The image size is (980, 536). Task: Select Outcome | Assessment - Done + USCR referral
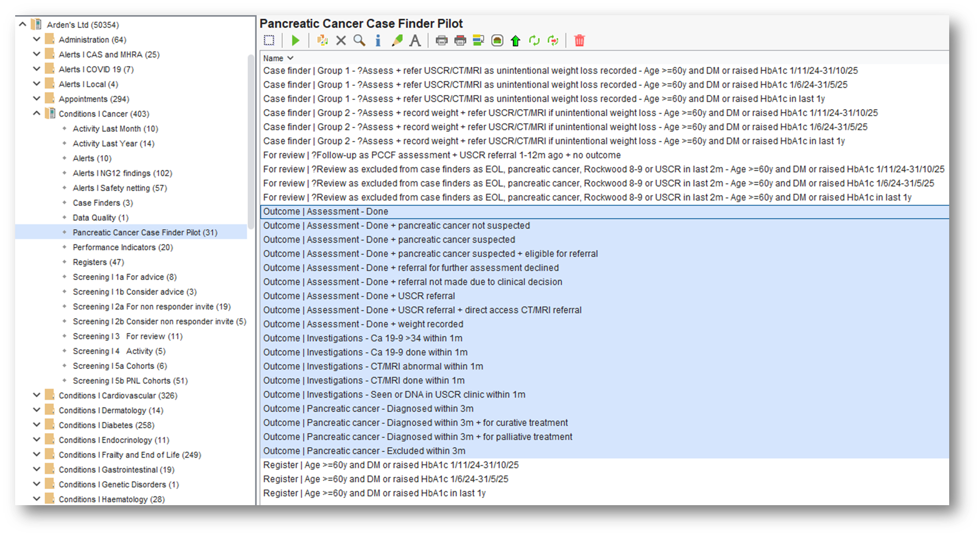coord(359,296)
